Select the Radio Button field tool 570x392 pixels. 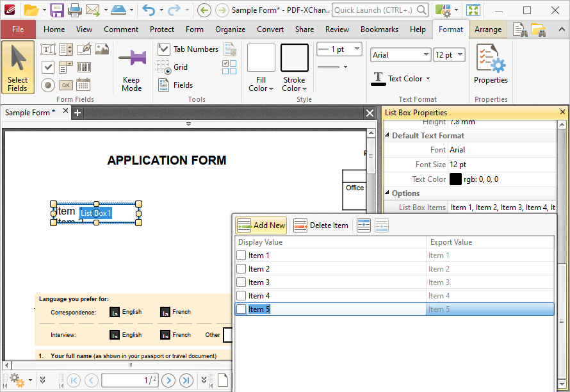tap(48, 85)
